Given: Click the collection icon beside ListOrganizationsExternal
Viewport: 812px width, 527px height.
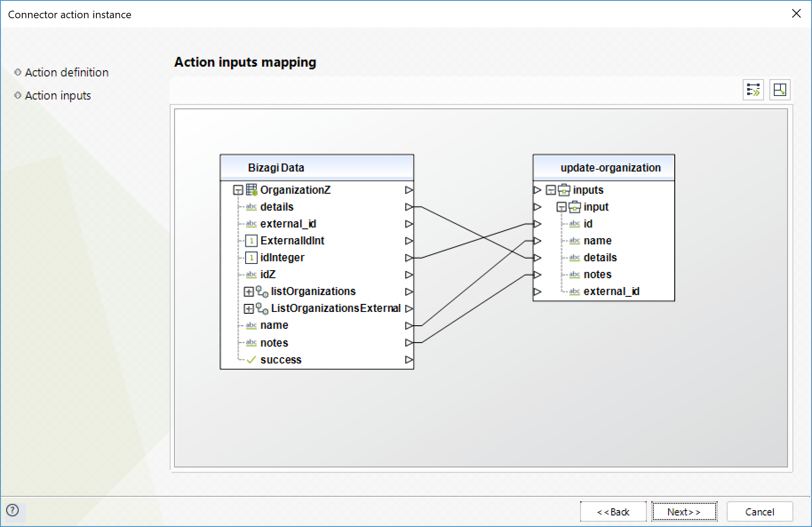Looking at the screenshot, I should tap(262, 308).
